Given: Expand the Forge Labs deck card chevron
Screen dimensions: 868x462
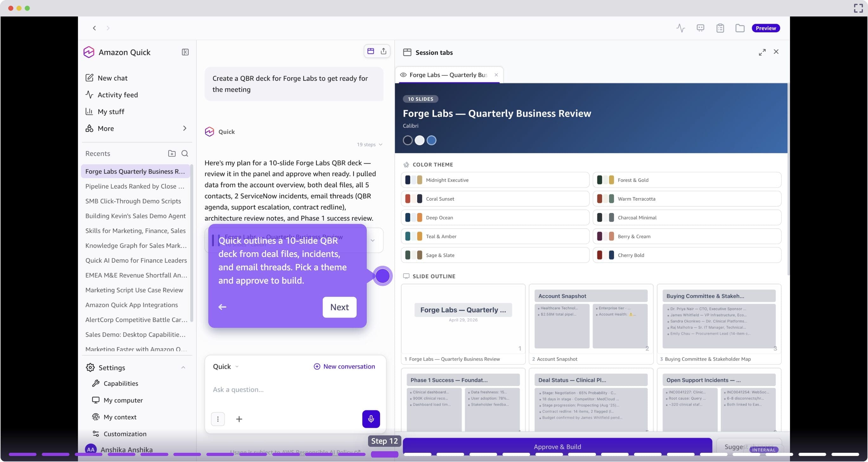Looking at the screenshot, I should pyautogui.click(x=373, y=240).
